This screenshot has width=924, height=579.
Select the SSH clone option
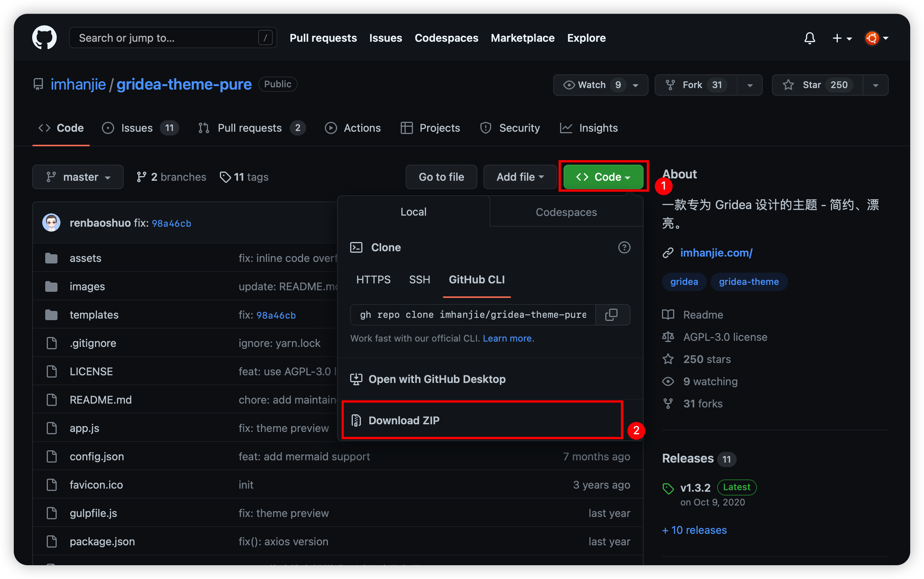pos(419,280)
